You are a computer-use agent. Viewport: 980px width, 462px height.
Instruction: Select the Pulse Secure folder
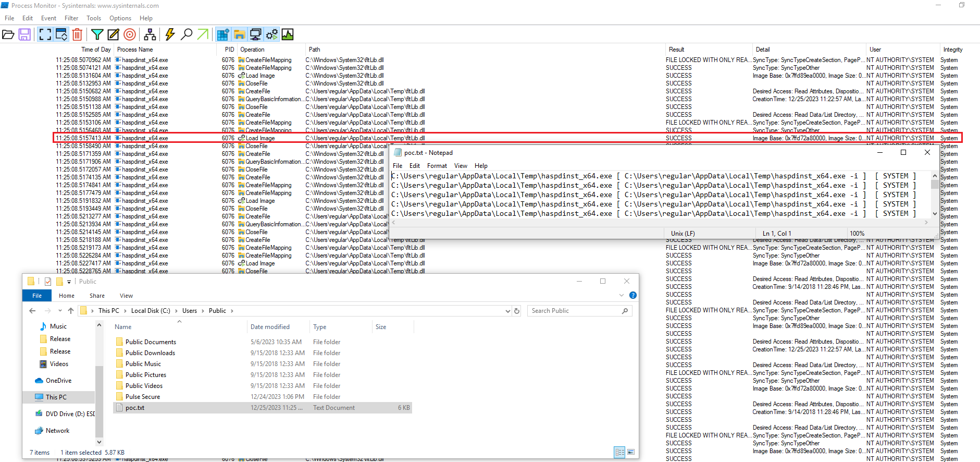(x=143, y=397)
